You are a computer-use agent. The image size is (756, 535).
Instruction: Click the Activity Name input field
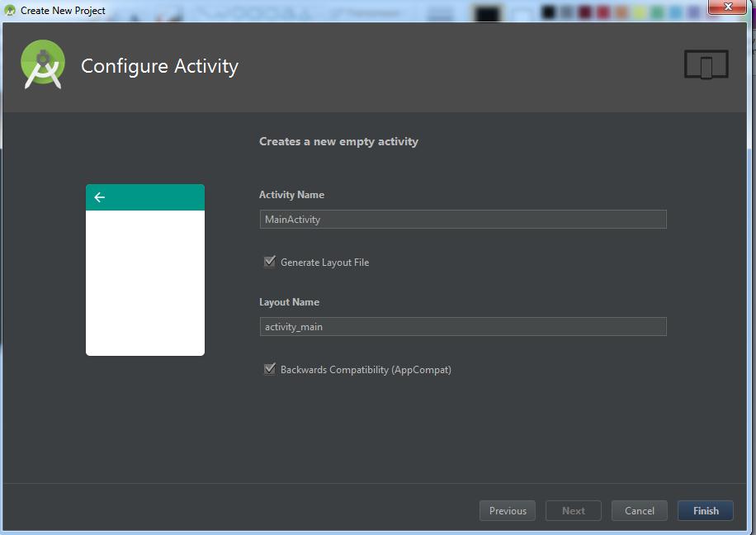pos(463,220)
